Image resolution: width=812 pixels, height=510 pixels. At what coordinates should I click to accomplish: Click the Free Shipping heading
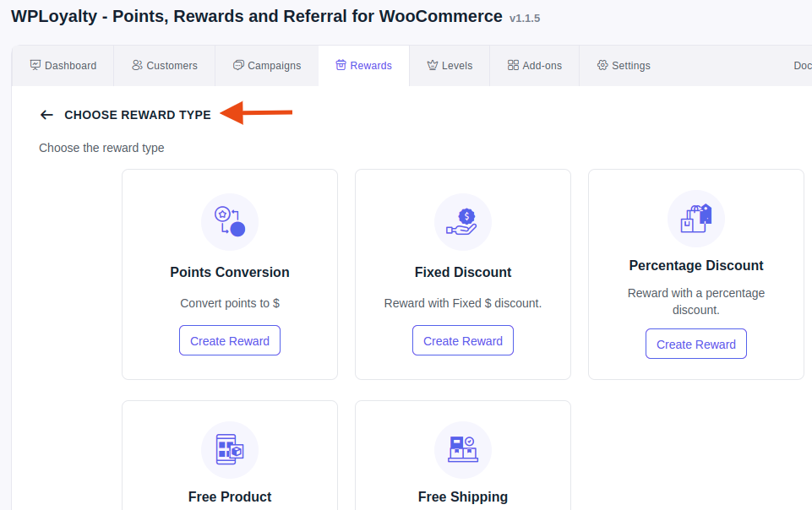tap(463, 496)
